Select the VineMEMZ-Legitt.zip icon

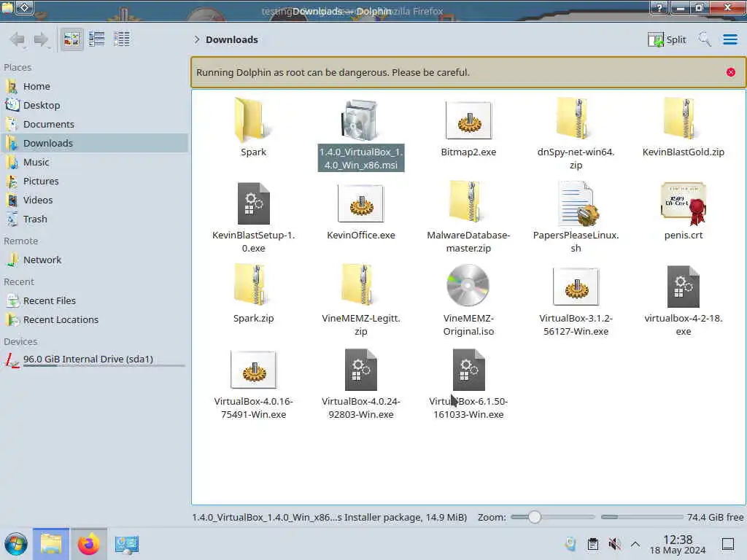(360, 285)
